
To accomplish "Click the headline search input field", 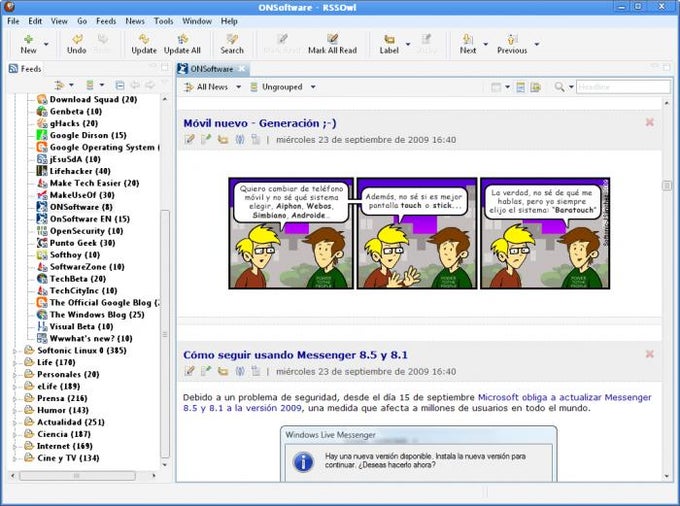I will (622, 87).
